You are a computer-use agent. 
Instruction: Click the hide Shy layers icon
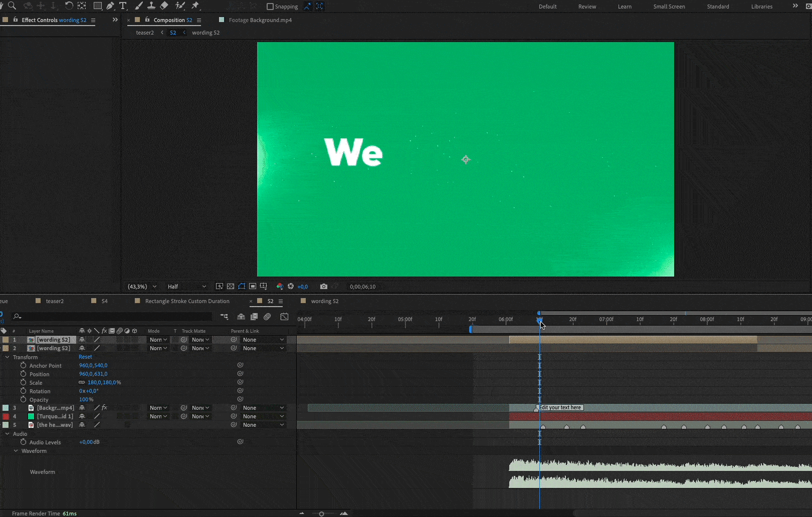pos(241,317)
